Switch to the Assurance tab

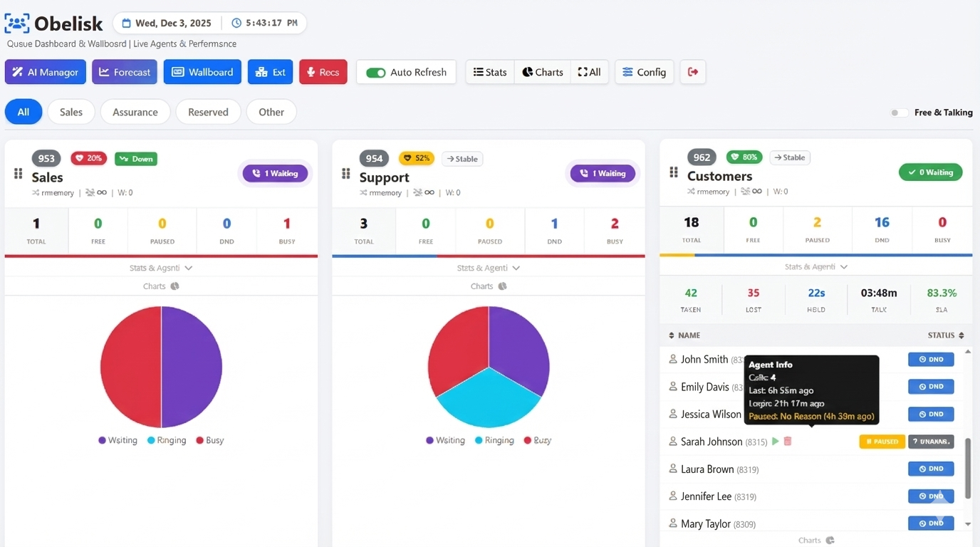135,112
